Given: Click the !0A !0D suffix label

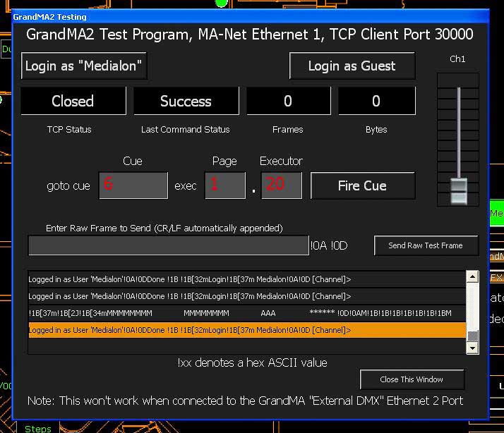Looking at the screenshot, I should pyautogui.click(x=329, y=245).
